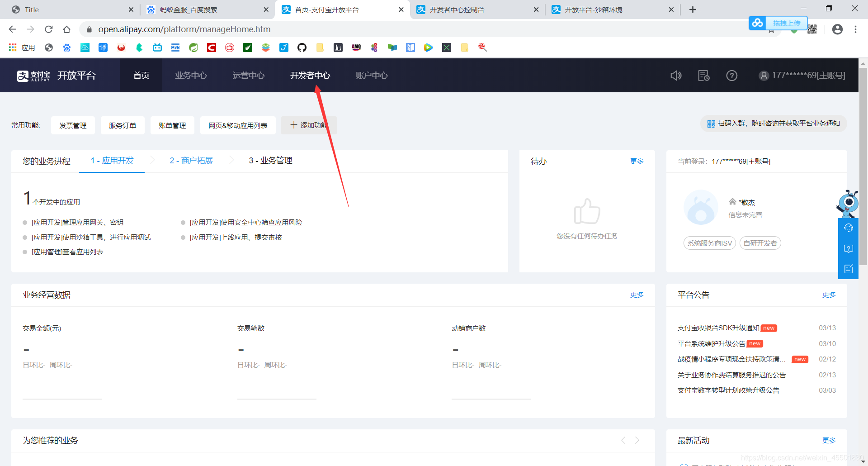Open the 首页 navigation menu
The image size is (868, 466).
[141, 76]
